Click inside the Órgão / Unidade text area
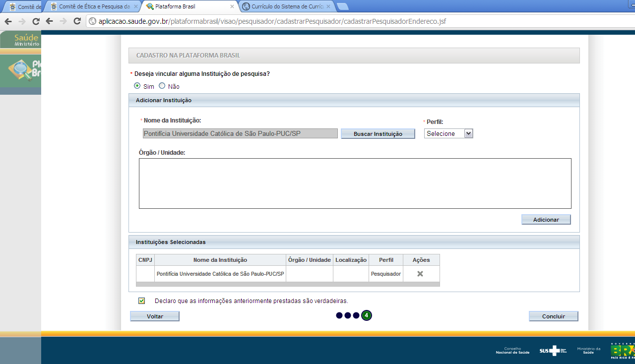The width and height of the screenshot is (635, 364). point(355,183)
